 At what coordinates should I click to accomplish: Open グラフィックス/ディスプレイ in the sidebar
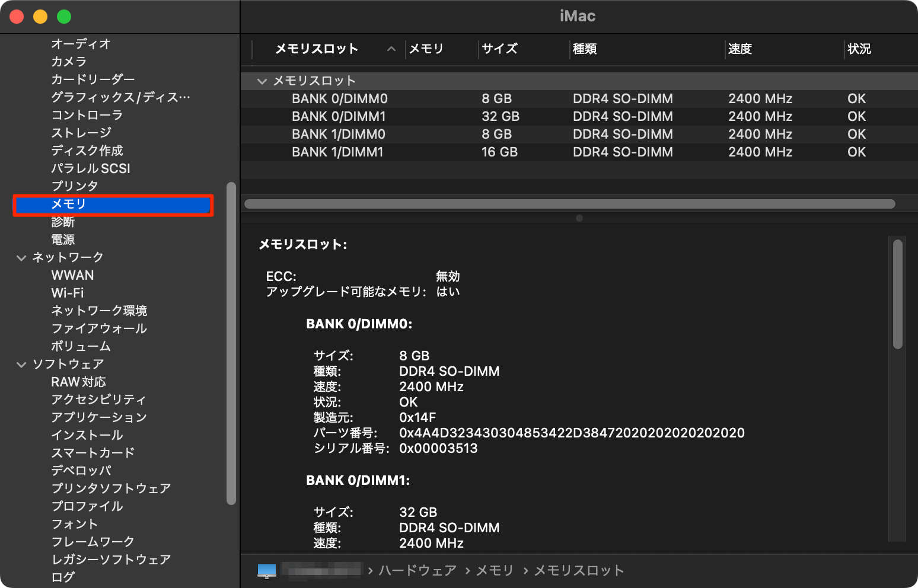121,97
